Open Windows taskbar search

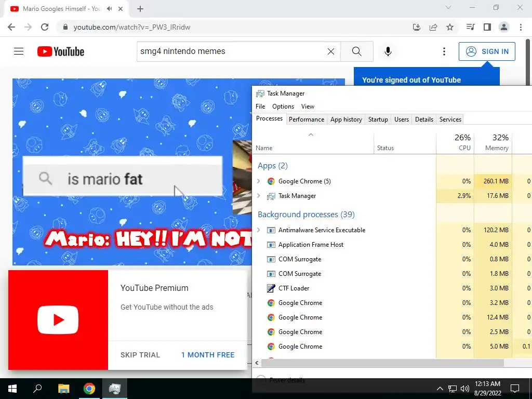click(37, 389)
